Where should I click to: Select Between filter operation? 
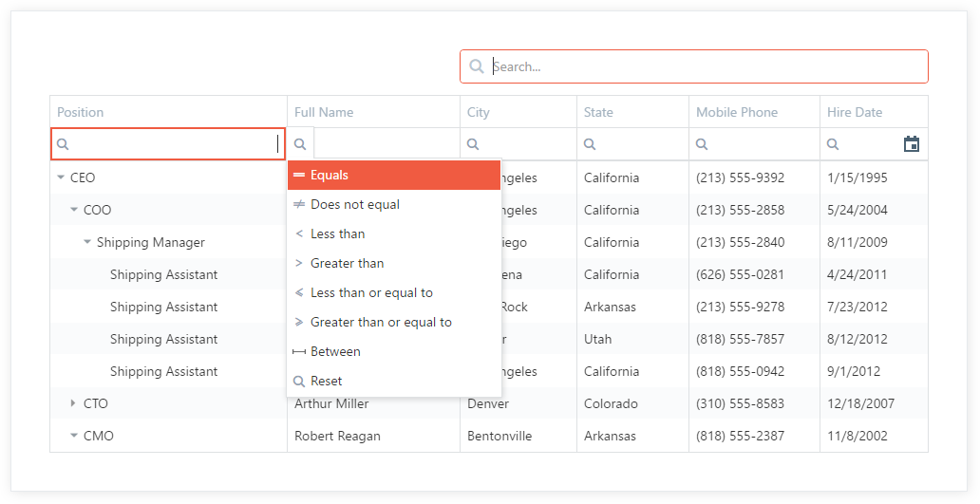pos(394,351)
